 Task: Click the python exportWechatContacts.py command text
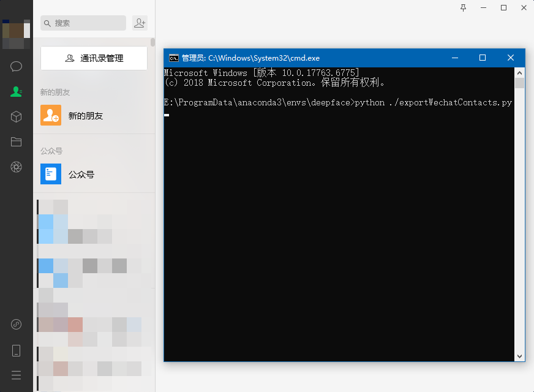(434, 102)
